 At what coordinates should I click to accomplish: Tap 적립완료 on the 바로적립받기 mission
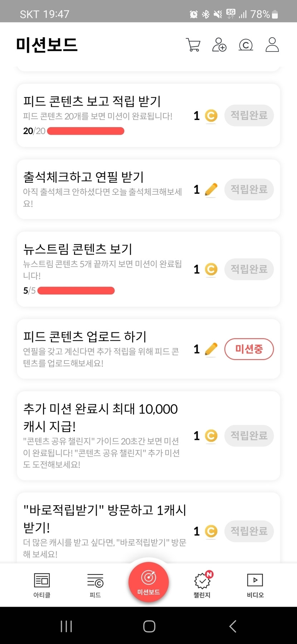tap(249, 531)
